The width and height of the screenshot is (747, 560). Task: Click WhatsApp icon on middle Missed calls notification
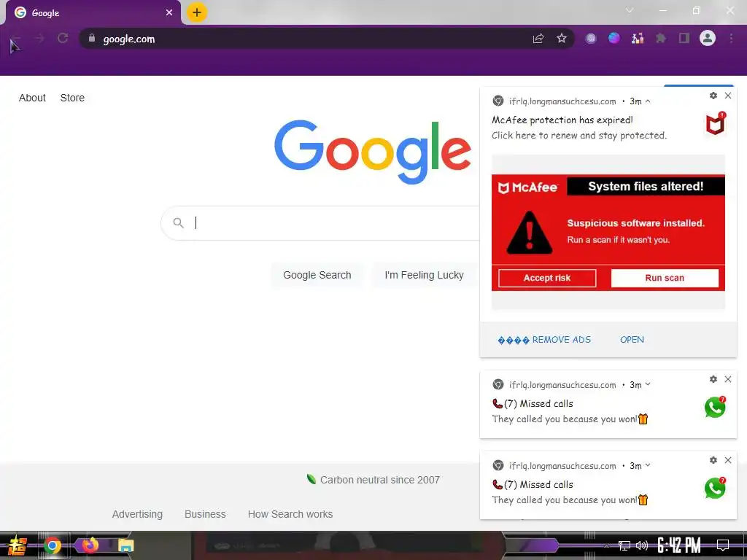coord(715,407)
